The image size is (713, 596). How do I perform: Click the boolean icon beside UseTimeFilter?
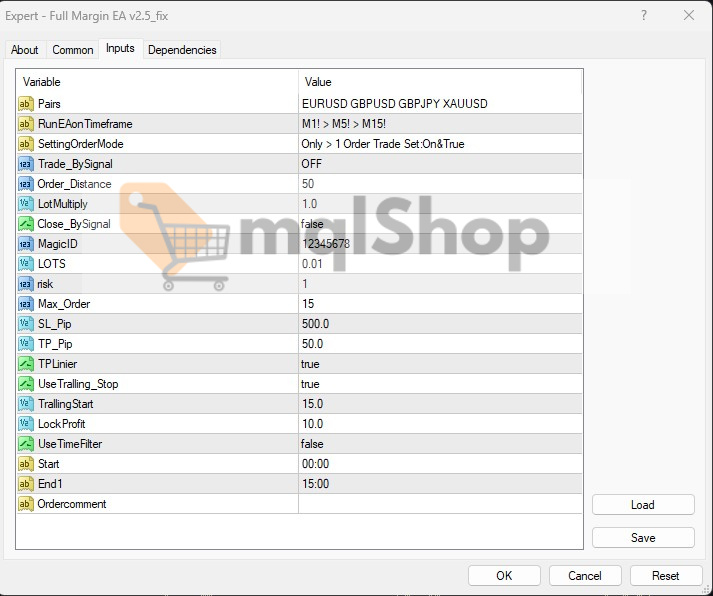point(26,444)
